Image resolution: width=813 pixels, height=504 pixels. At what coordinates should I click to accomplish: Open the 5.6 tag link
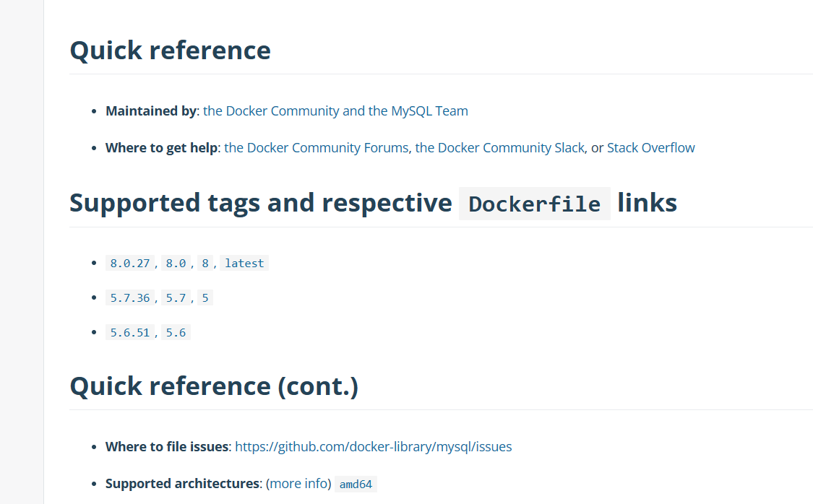point(176,333)
